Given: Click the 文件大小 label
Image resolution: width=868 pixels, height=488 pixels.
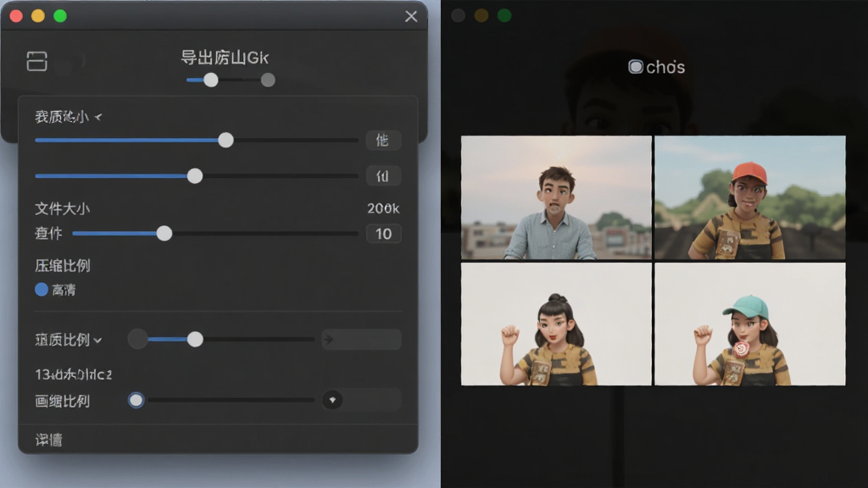Looking at the screenshot, I should tap(63, 208).
